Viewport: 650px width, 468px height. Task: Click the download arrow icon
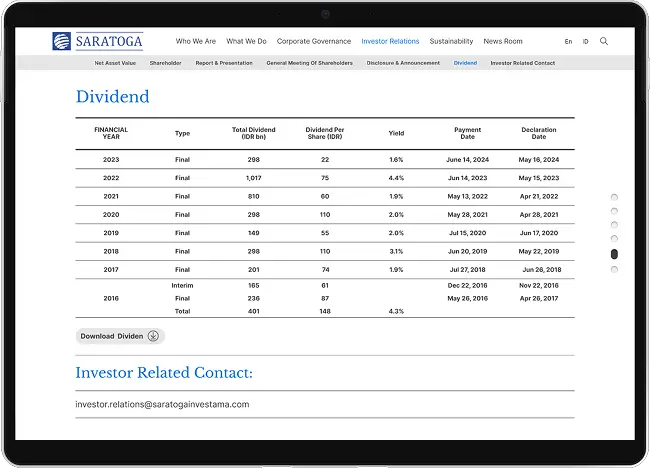[x=153, y=336]
